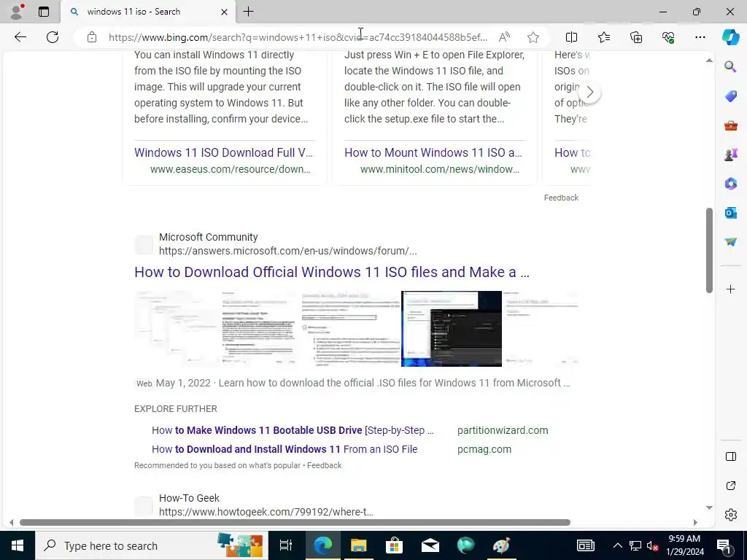Open How to Download and Install Windows 11 link
Screen dimensions: 747x560
pos(285,449)
